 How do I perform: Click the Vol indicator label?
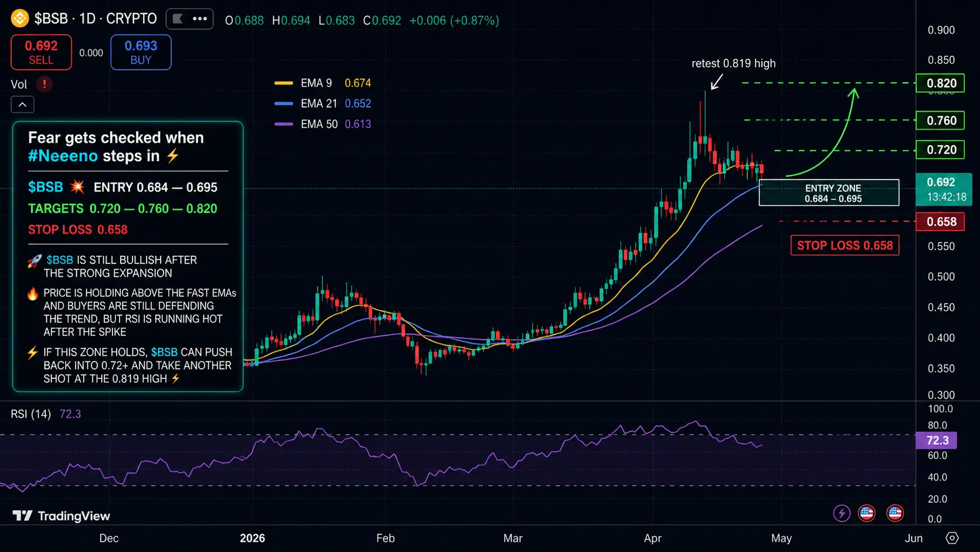19,84
